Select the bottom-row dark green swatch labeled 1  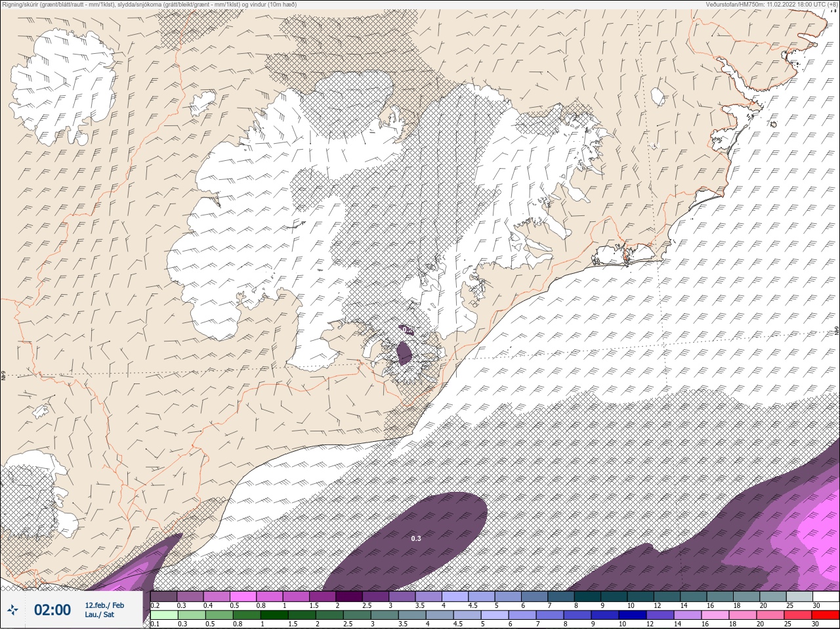274,615
